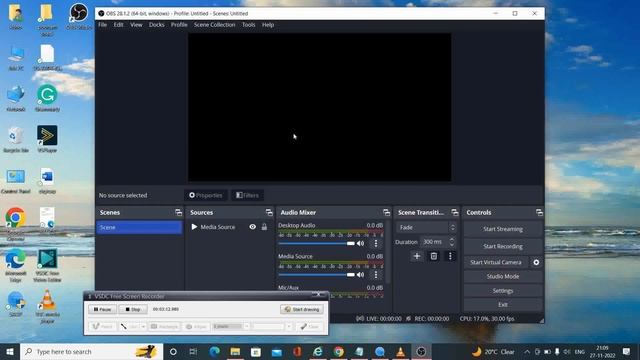The image size is (640, 360).
Task: Stop recording in VSDC Screen Recorder
Action: click(x=133, y=309)
